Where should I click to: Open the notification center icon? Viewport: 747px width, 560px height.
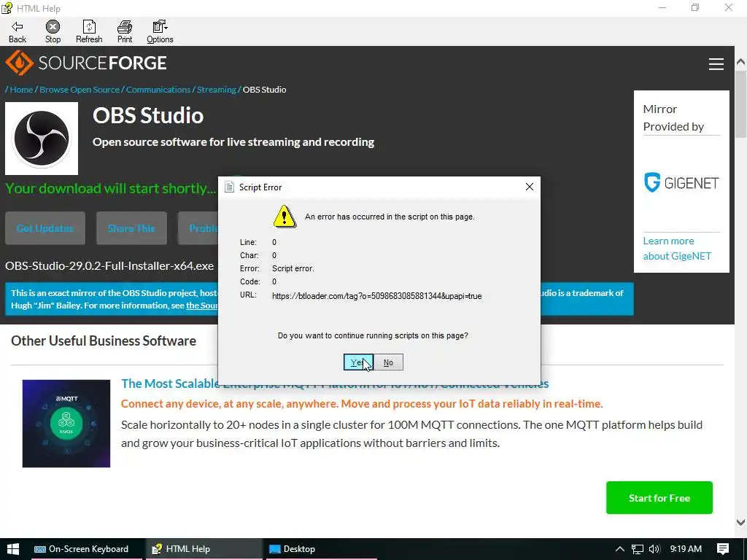(723, 549)
